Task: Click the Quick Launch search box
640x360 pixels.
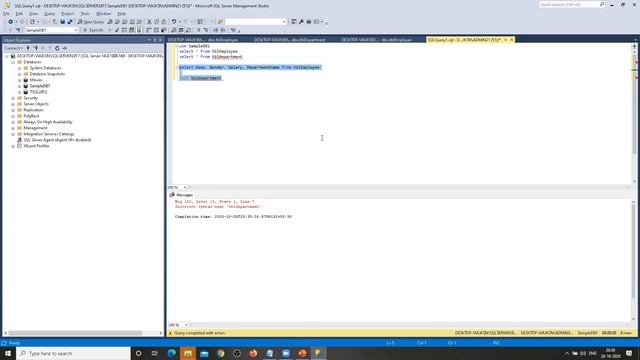Action: click(571, 4)
